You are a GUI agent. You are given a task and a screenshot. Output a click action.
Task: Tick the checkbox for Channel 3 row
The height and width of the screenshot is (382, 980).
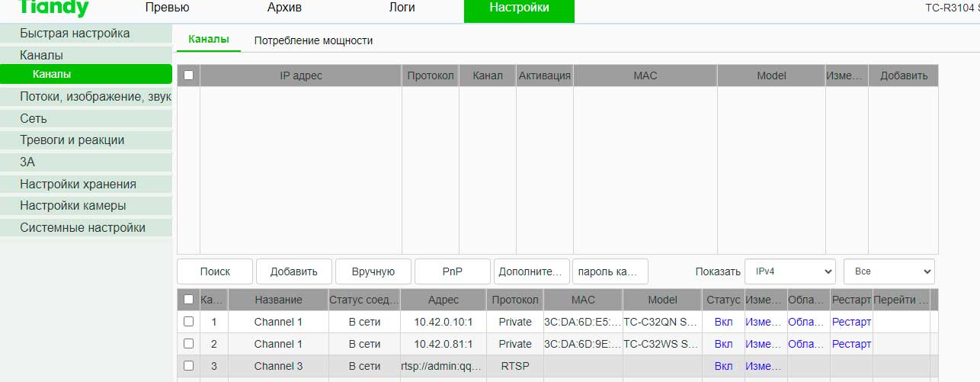[188, 366]
